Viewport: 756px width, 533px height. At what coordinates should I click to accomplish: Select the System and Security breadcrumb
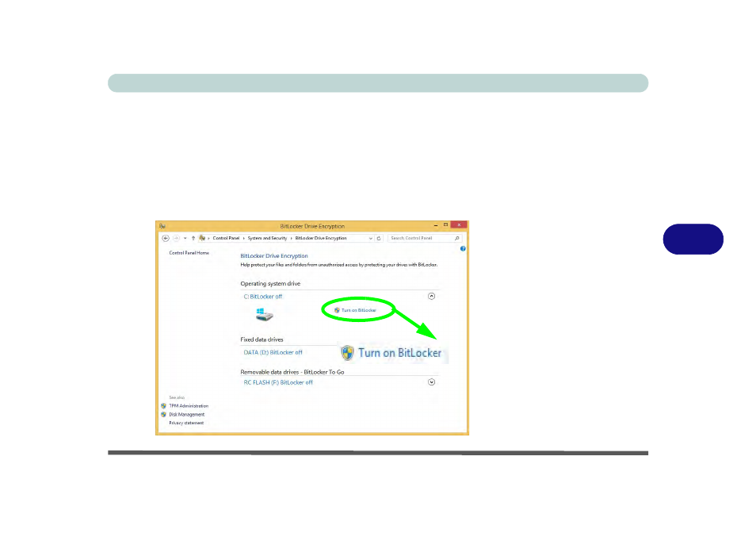(x=267, y=238)
